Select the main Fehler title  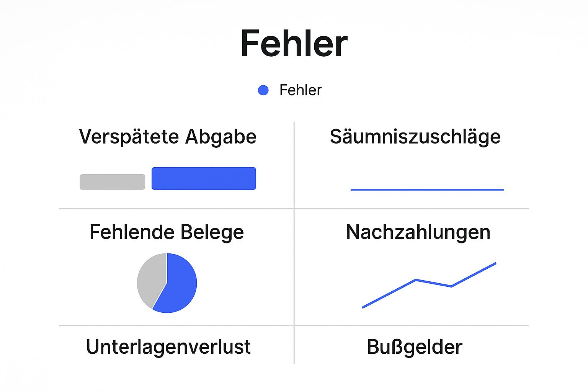point(294,44)
